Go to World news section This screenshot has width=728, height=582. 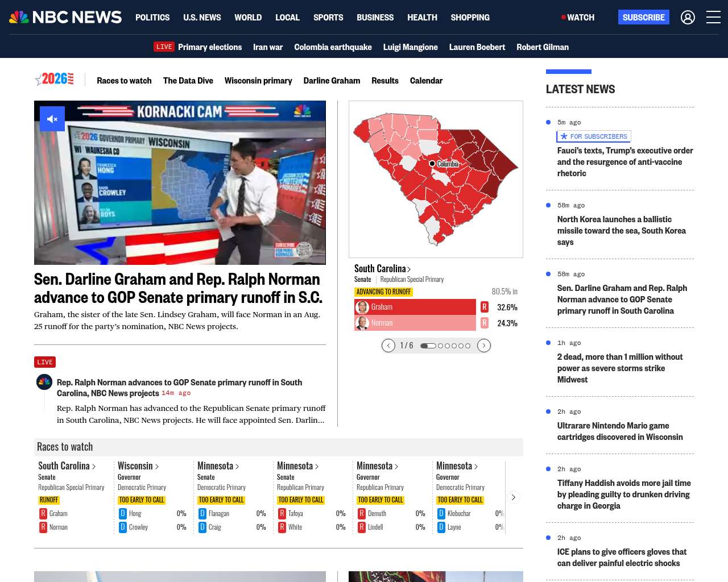coord(248,18)
